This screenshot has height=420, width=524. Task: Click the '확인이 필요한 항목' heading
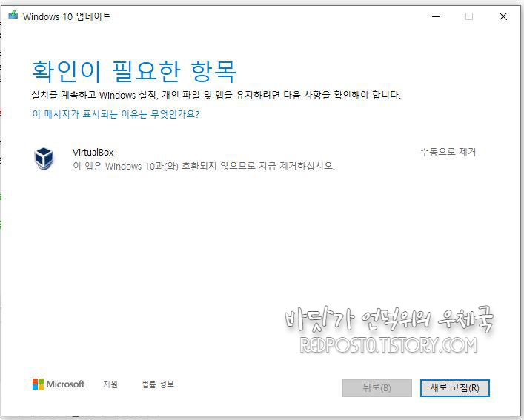[x=134, y=71]
